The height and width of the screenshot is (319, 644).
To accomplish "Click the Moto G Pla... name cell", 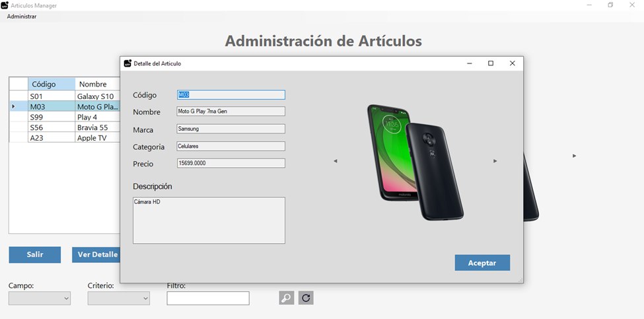I will click(x=98, y=106).
